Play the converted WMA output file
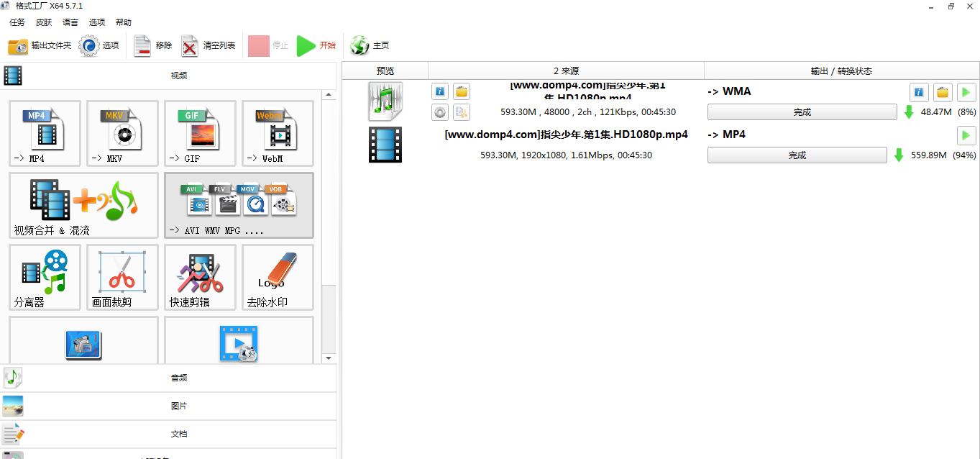This screenshot has height=459, width=980. point(966,91)
